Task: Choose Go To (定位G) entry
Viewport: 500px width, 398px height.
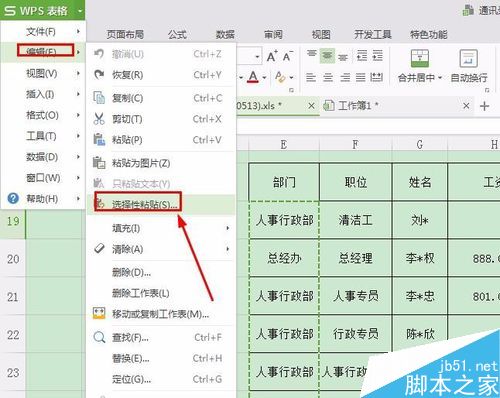Action: tap(161, 379)
